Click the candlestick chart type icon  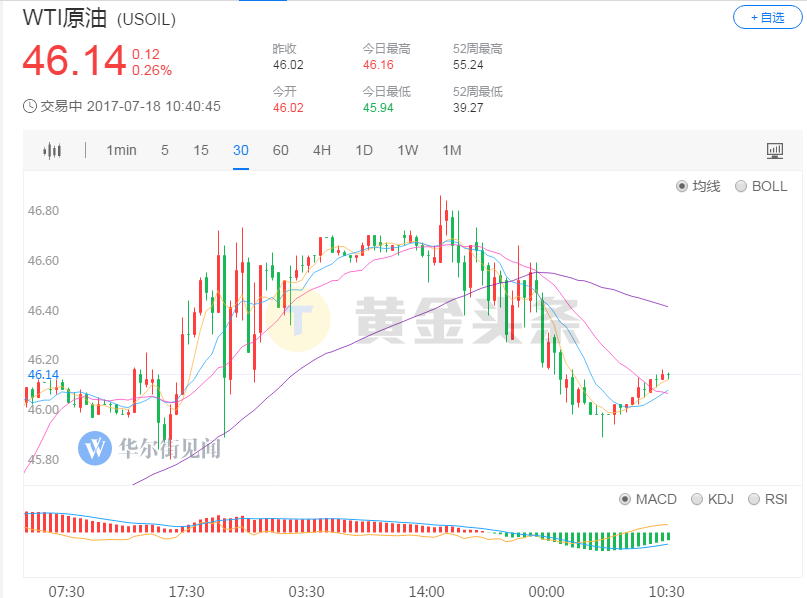coord(51,151)
